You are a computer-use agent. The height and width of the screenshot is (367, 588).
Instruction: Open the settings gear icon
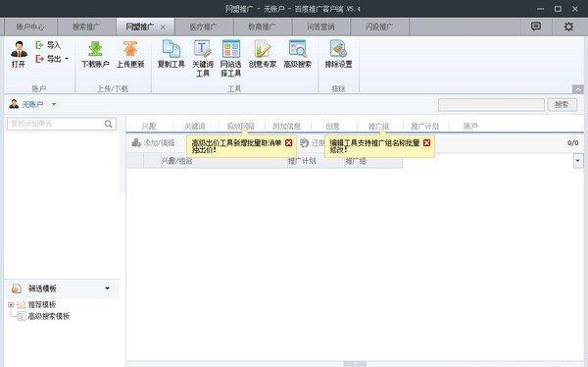[x=568, y=26]
